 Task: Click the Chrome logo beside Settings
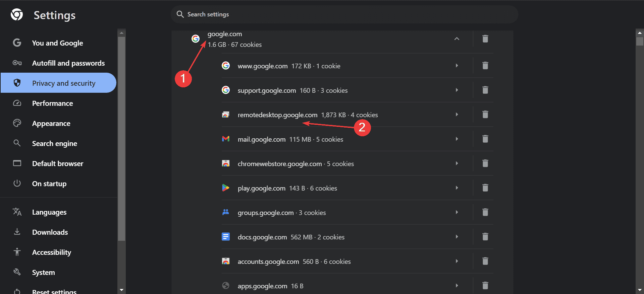click(17, 15)
